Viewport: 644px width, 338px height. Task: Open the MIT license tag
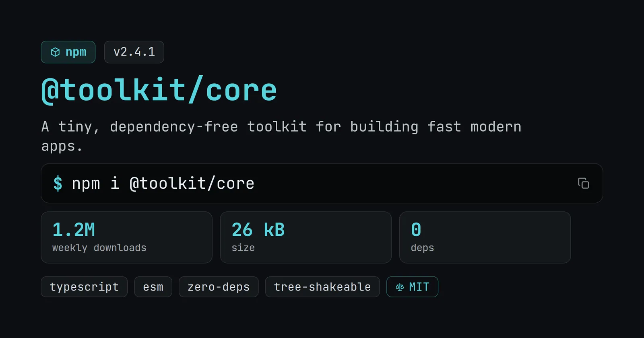coord(412,287)
